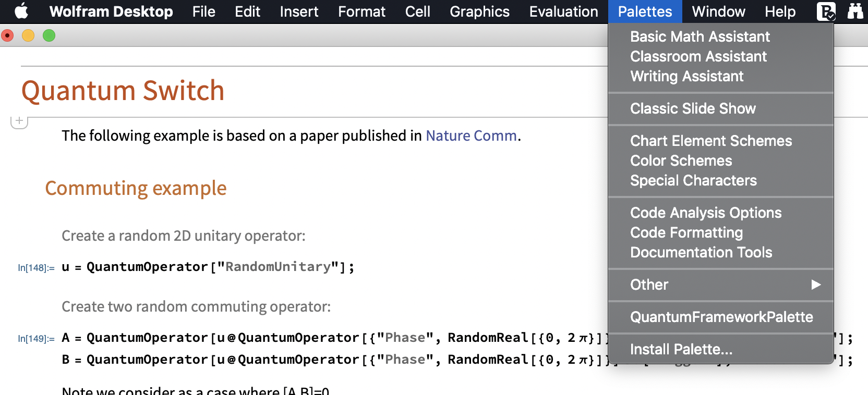Click the In[149] cell label
The width and height of the screenshot is (868, 395).
(36, 339)
